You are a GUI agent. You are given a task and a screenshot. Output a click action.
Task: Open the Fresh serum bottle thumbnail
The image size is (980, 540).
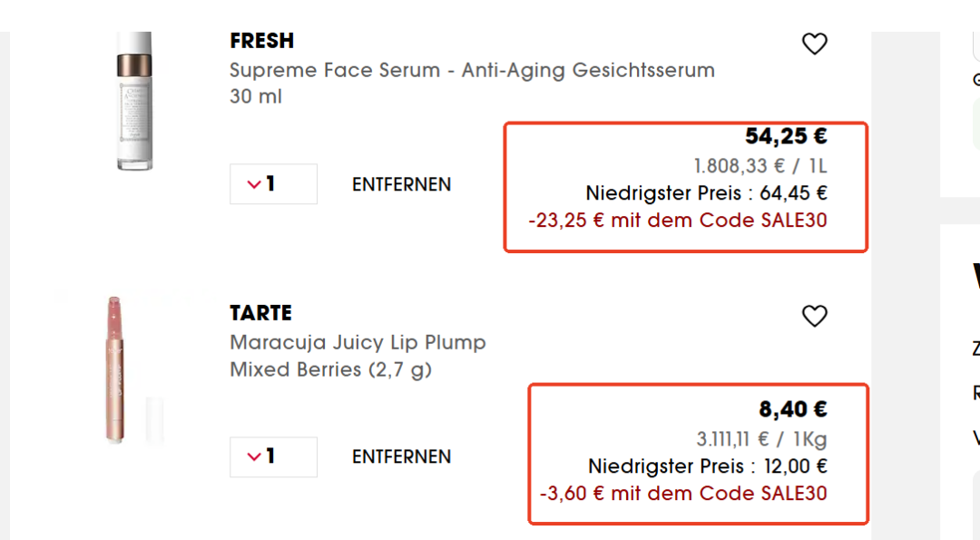click(134, 102)
